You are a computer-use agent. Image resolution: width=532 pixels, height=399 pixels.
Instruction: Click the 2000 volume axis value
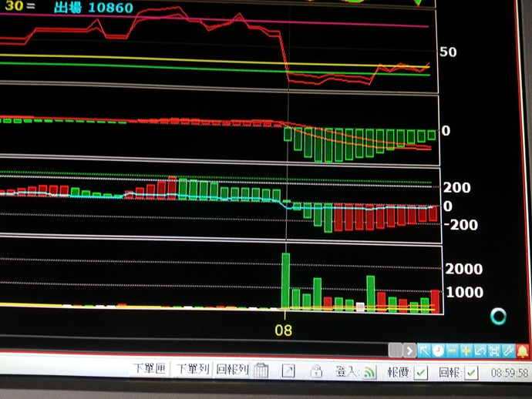[464, 269]
